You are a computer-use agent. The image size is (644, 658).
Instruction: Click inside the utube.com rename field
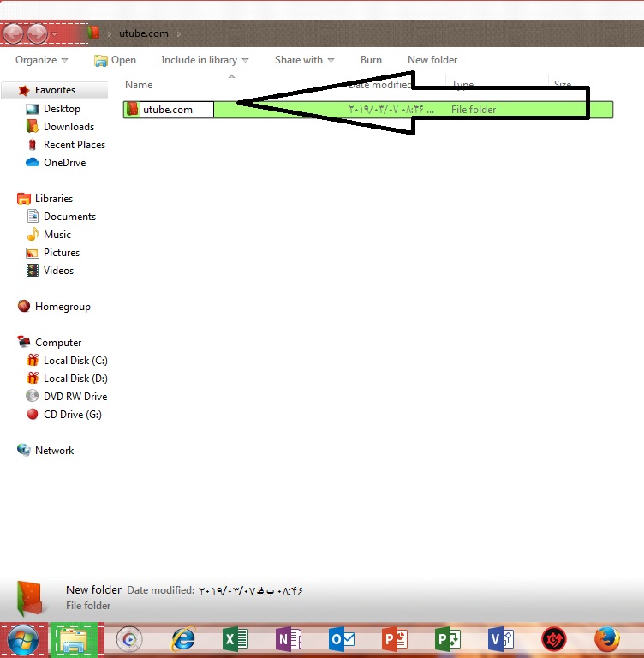tap(176, 110)
